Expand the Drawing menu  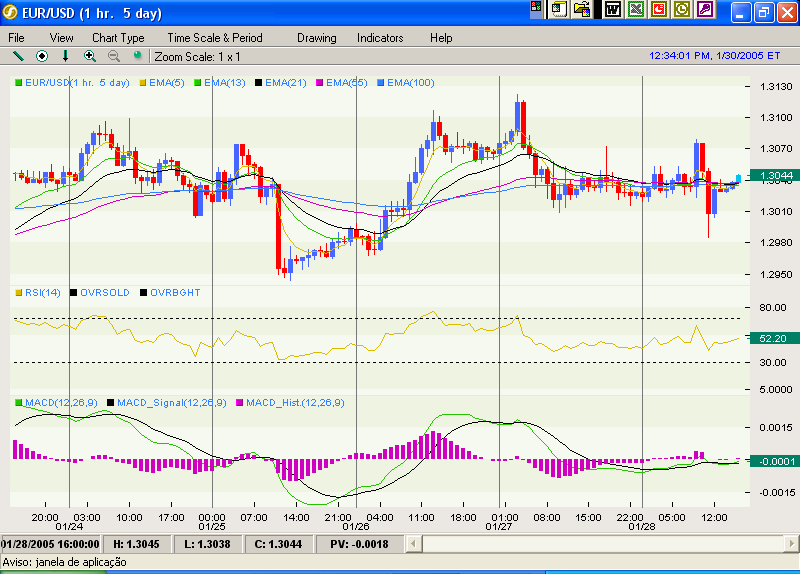click(316, 38)
